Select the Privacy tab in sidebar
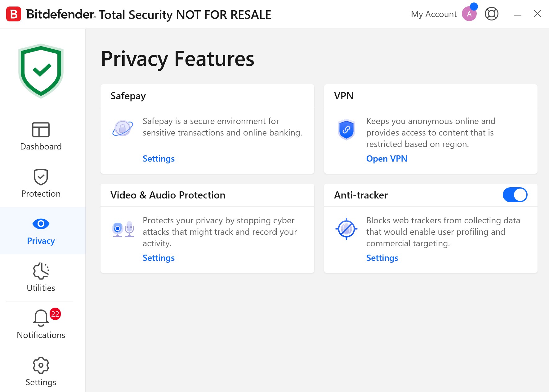 (x=41, y=231)
